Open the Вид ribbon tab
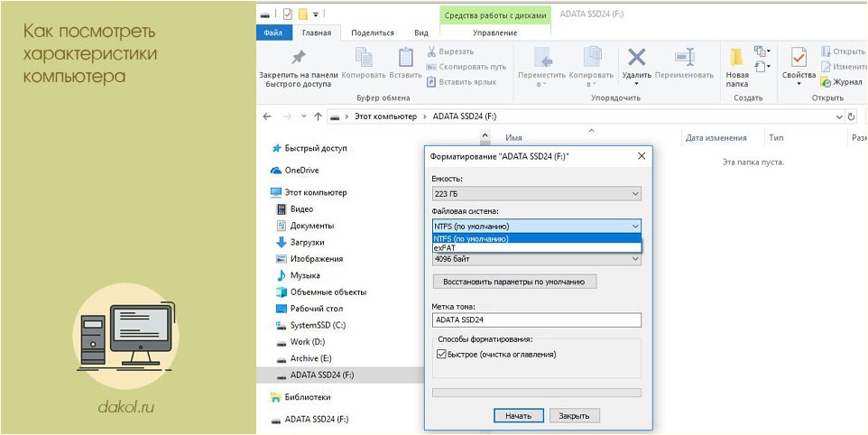The width and height of the screenshot is (868, 435). point(421,32)
